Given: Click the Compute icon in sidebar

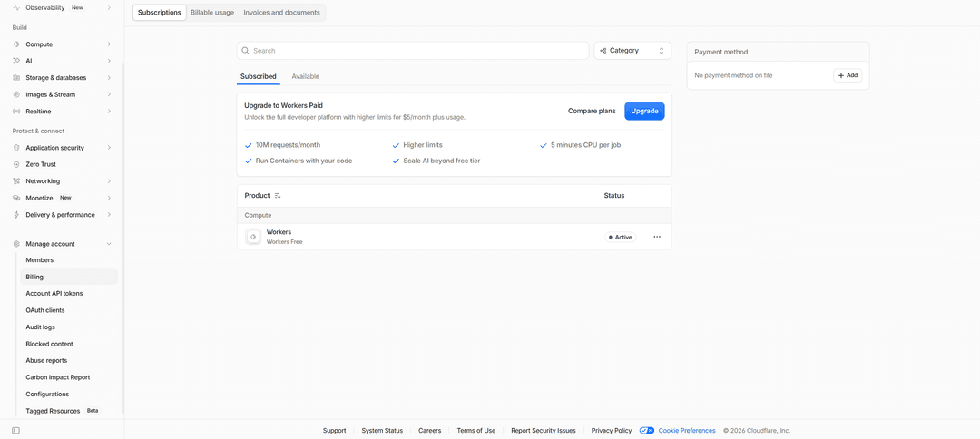Looking at the screenshot, I should (x=16, y=44).
